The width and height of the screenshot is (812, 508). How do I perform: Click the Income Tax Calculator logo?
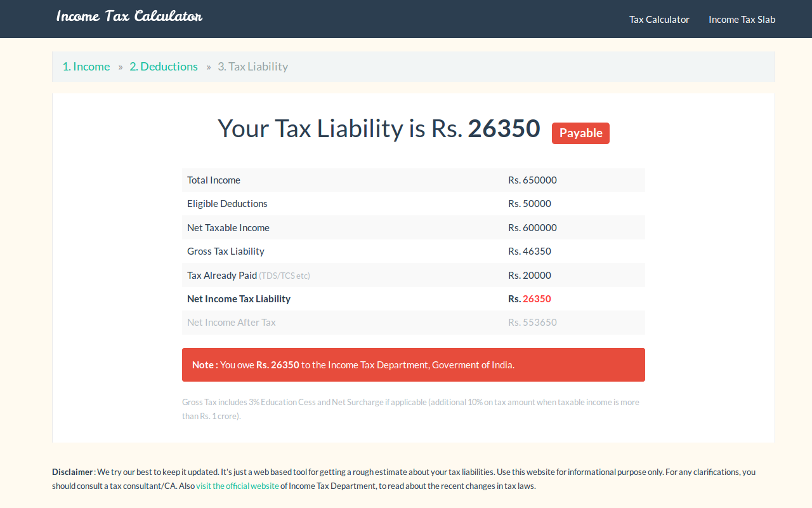pyautogui.click(x=129, y=17)
